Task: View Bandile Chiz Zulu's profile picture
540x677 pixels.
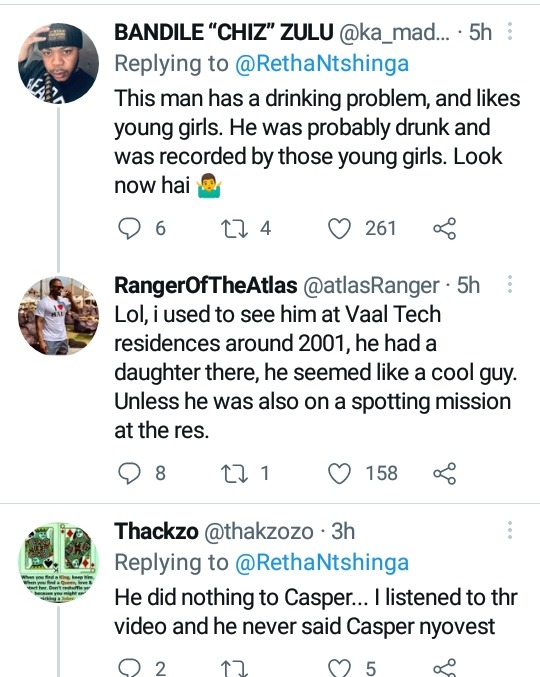Action: [x=58, y=63]
